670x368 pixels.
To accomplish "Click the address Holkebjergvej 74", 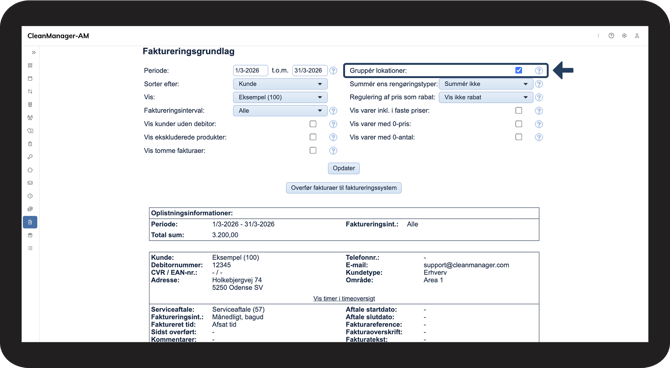I will 237,280.
